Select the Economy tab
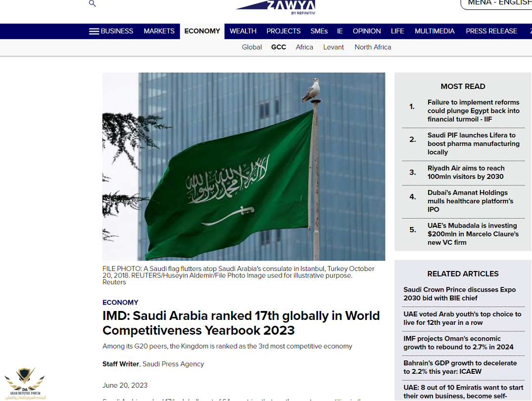 tap(202, 31)
